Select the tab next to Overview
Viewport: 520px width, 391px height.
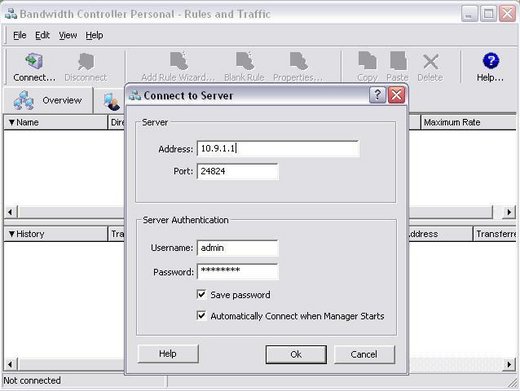point(110,101)
